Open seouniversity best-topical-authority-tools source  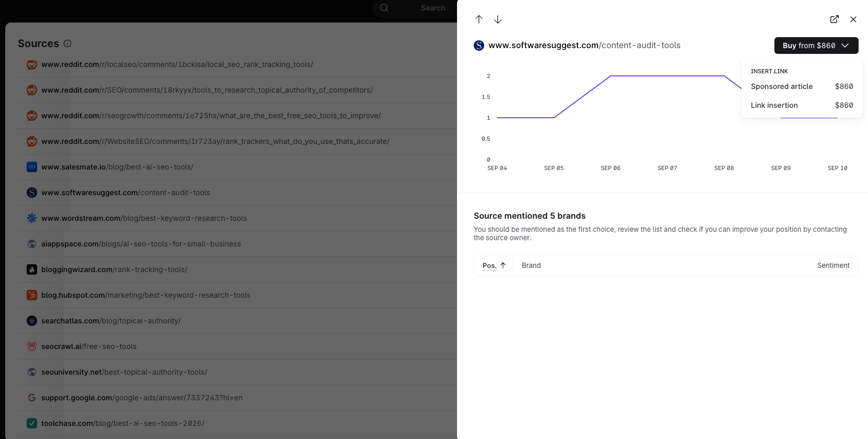pyautogui.click(x=124, y=372)
